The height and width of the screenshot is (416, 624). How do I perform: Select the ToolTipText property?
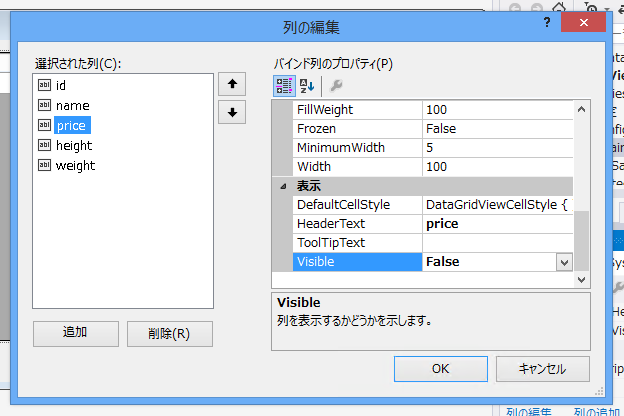357,242
